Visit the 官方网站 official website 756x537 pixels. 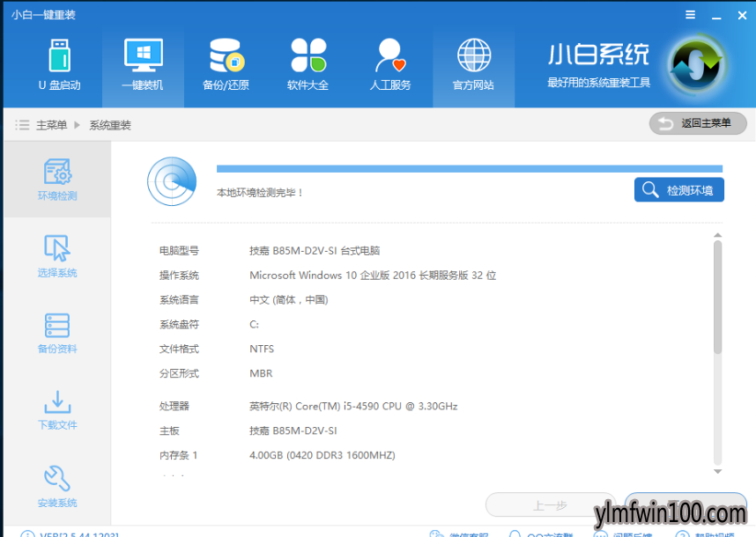473,65
